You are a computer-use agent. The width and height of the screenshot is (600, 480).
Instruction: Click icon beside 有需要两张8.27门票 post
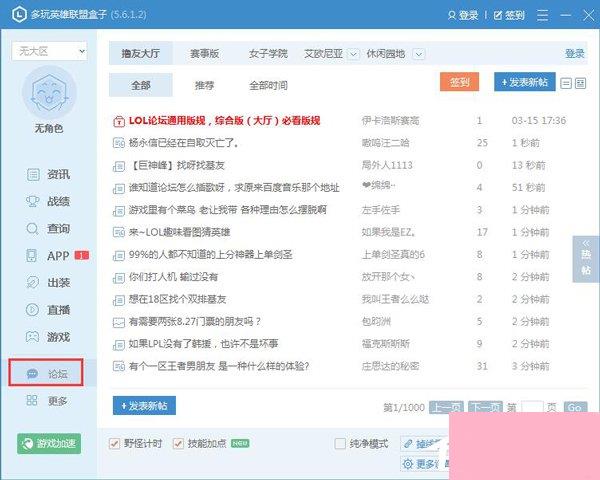119,322
